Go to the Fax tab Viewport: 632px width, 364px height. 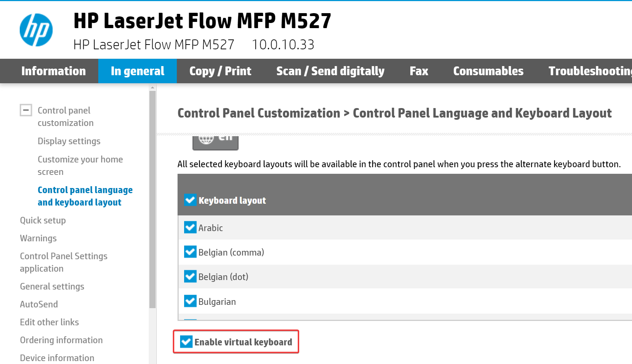419,71
